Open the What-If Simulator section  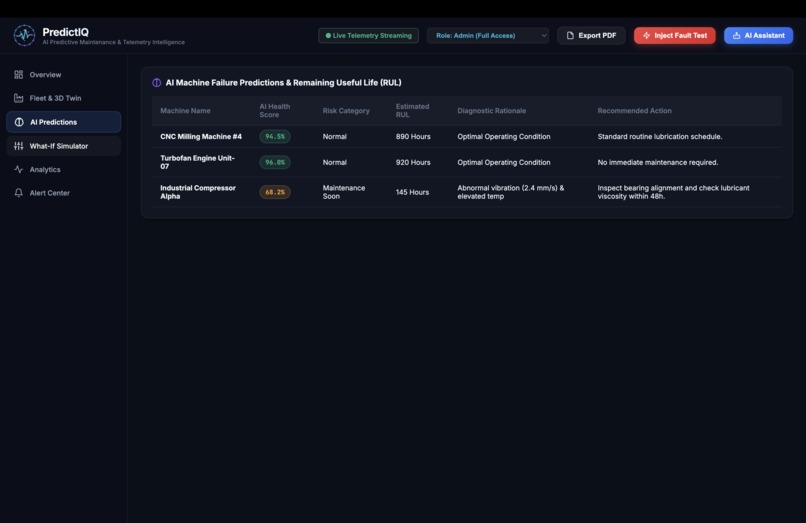pyautogui.click(x=64, y=146)
